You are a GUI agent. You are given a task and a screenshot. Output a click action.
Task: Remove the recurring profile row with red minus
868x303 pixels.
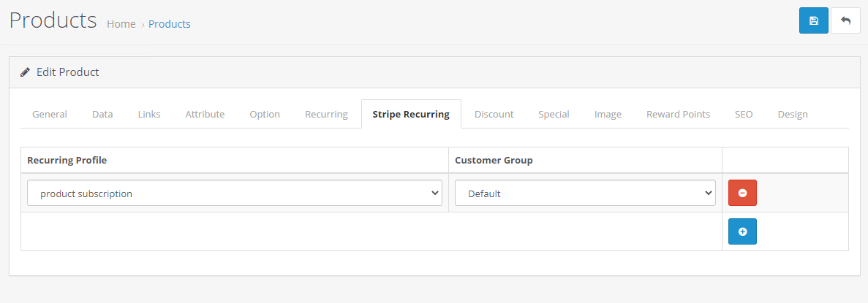[x=742, y=193]
